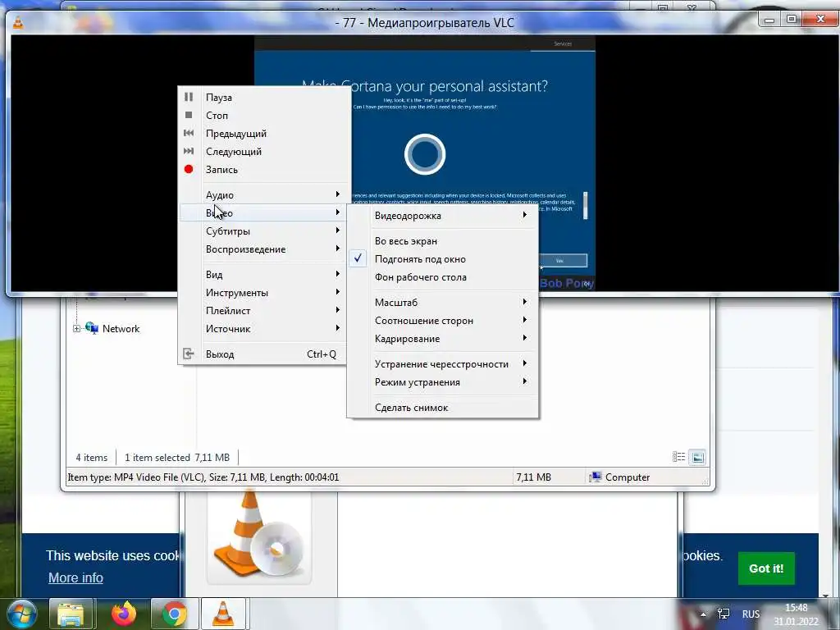840x630 pixels.
Task: Switch Explorer to large icons view
Action: coord(697,457)
